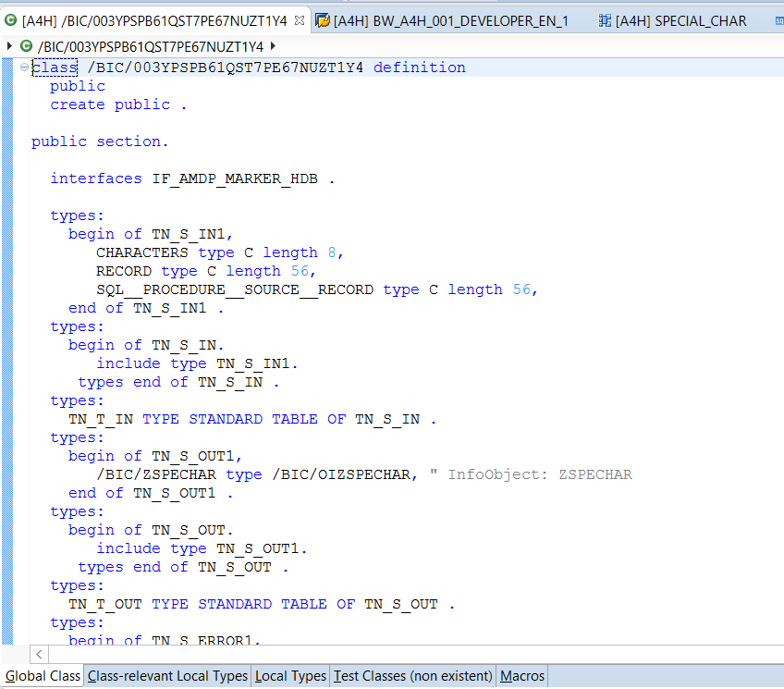
Task: Click the CHARACTERS field declaration
Action: pyautogui.click(x=220, y=252)
